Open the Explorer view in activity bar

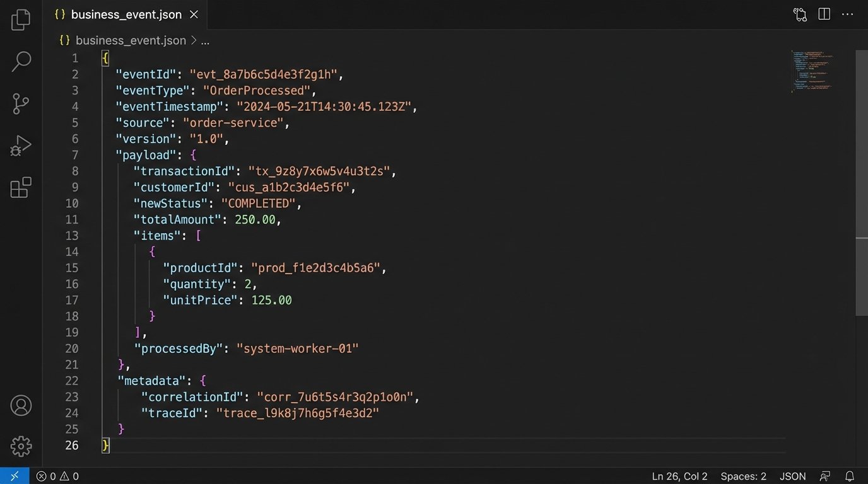click(21, 20)
